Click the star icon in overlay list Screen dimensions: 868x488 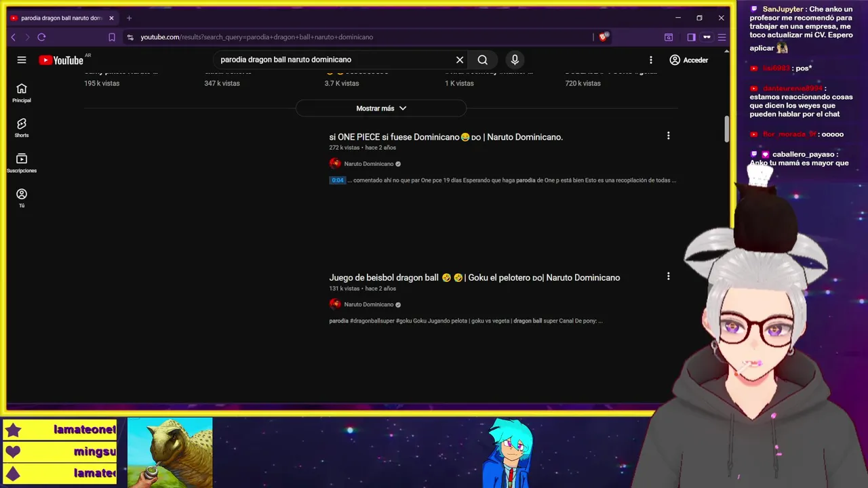coord(13,430)
